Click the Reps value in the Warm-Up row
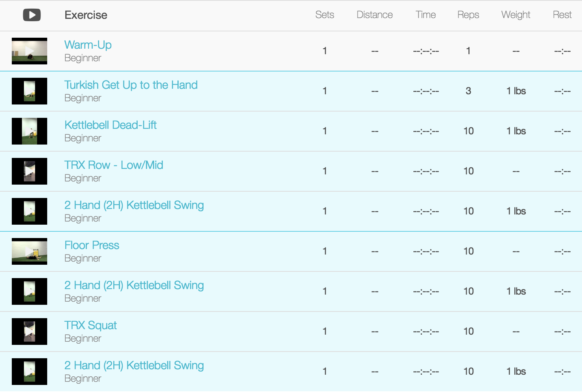The height and width of the screenshot is (392, 582). pos(468,51)
